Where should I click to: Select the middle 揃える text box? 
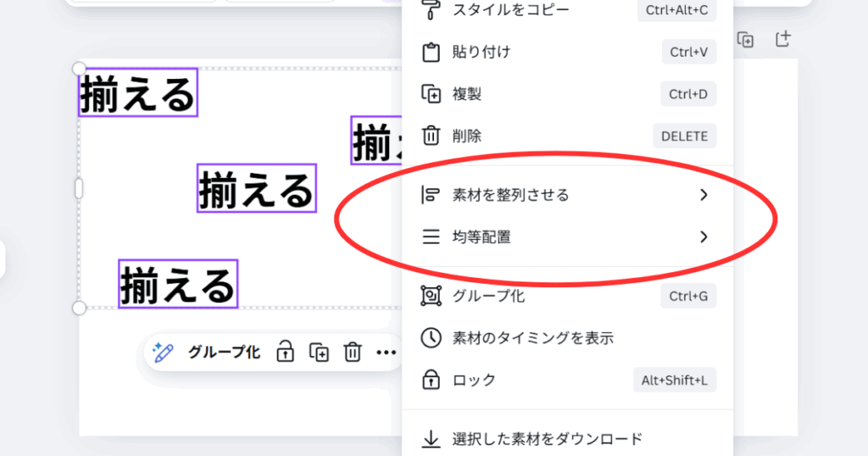(x=256, y=188)
